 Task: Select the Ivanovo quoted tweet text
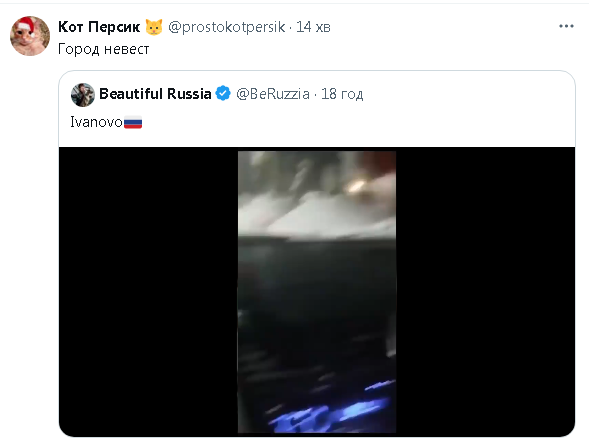coord(97,122)
